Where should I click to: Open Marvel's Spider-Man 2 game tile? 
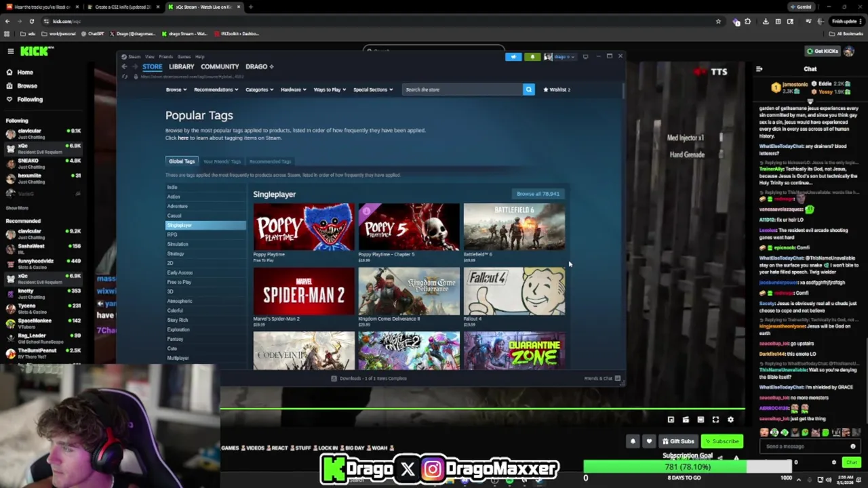(x=304, y=291)
